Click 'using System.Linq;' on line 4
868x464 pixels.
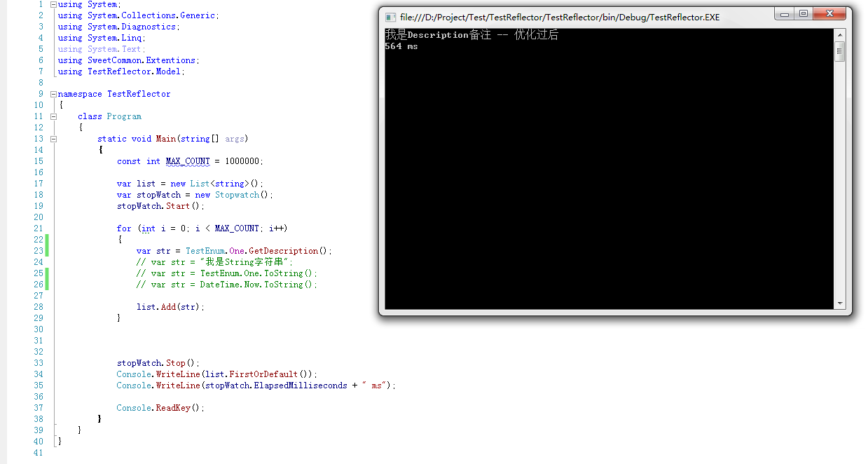102,38
